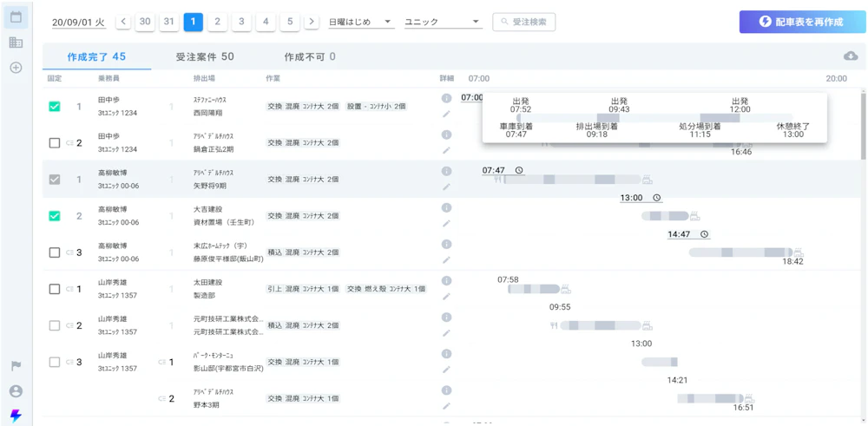
Task: Click the 20/09/01 火 date field
Action: tap(78, 23)
